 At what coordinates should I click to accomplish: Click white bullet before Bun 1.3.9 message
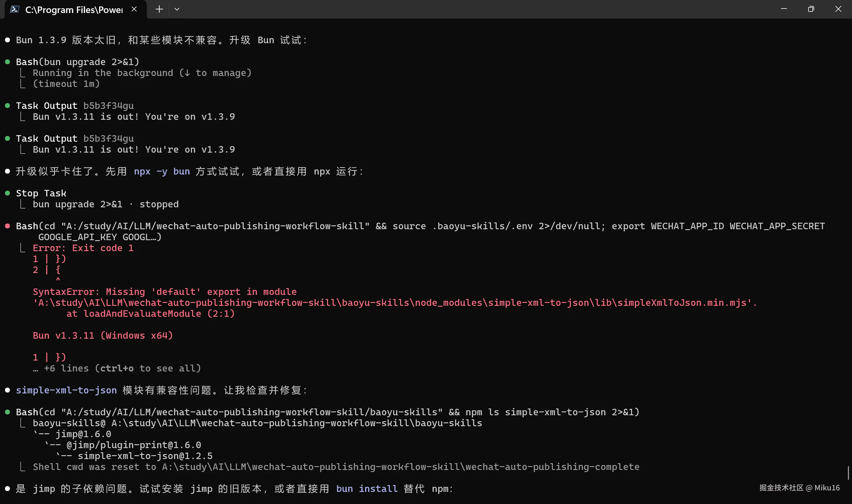[x=7, y=40]
